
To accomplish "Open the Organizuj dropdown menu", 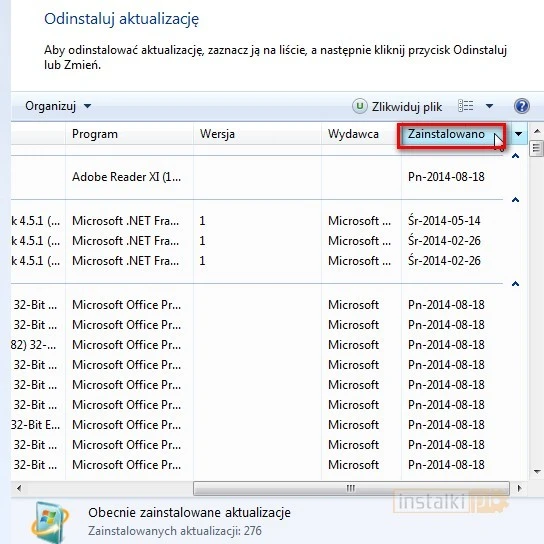I will click(x=58, y=106).
